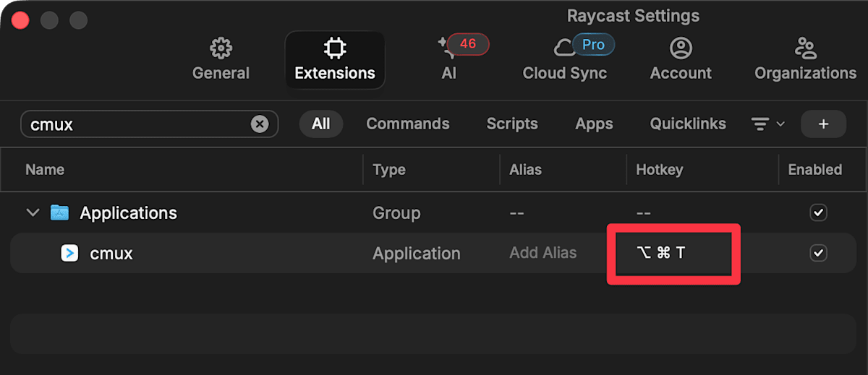
Task: Click the Applications group name
Action: point(128,213)
